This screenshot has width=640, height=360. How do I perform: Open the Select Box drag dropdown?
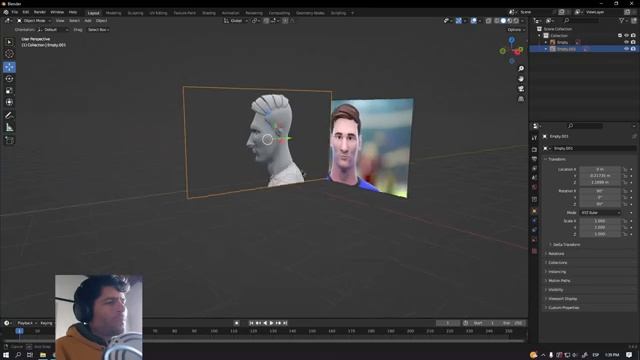(x=98, y=30)
